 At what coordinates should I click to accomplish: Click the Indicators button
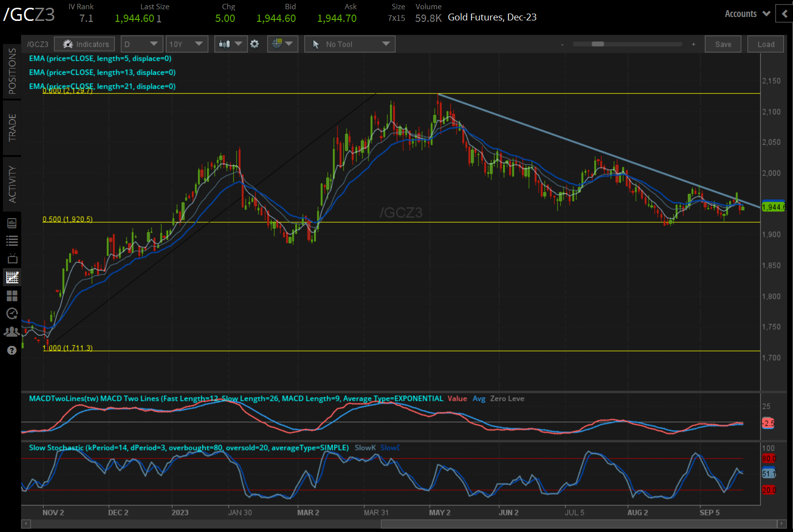[x=85, y=44]
